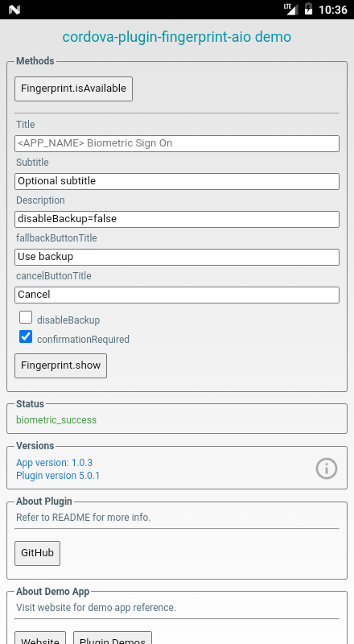Tap the cordova-plugin-fingerprint-aio demo heading
354x644 pixels.
(x=177, y=37)
